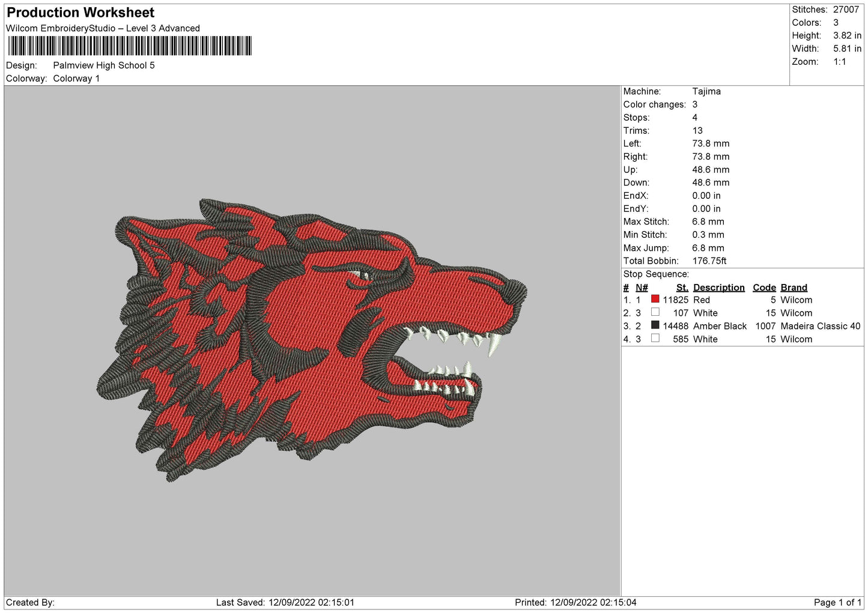This screenshot has height=613, width=868.
Task: Click stitch count 107 in stop sequence
Action: pos(681,313)
